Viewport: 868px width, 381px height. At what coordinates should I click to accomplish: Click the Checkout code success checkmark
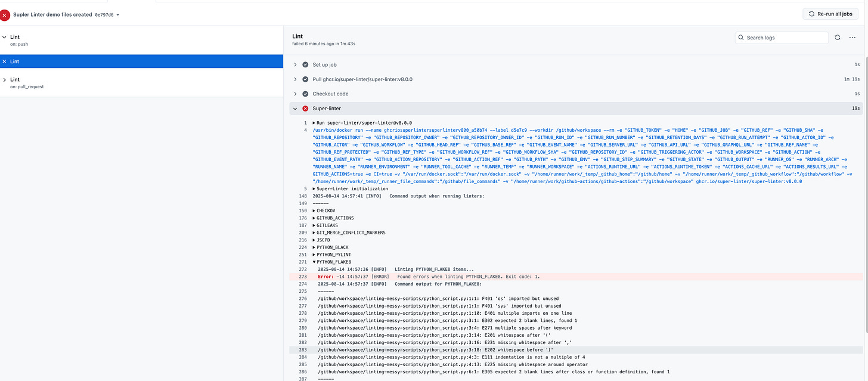coord(305,94)
